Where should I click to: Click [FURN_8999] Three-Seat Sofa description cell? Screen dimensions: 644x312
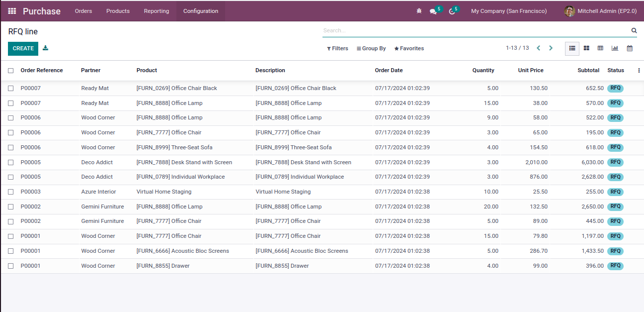click(294, 147)
